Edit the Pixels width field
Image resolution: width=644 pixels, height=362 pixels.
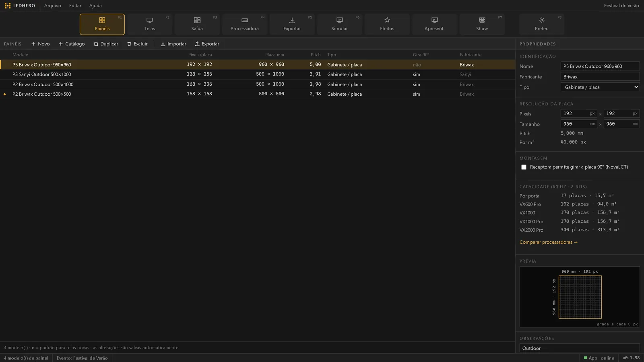(579, 113)
